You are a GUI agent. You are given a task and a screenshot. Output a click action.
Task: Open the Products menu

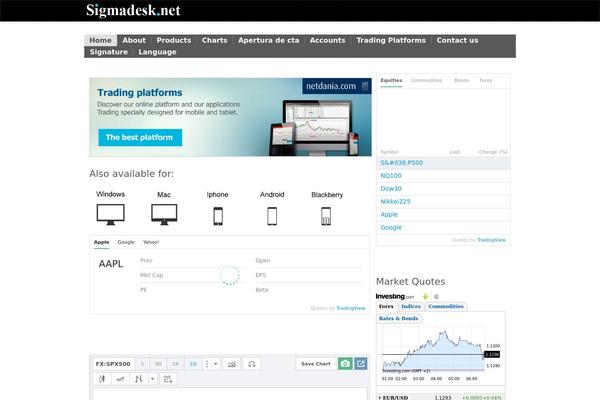[x=174, y=40]
